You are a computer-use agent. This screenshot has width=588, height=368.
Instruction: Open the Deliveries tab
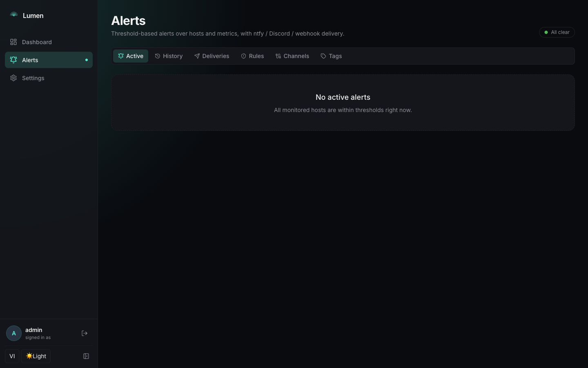(212, 56)
